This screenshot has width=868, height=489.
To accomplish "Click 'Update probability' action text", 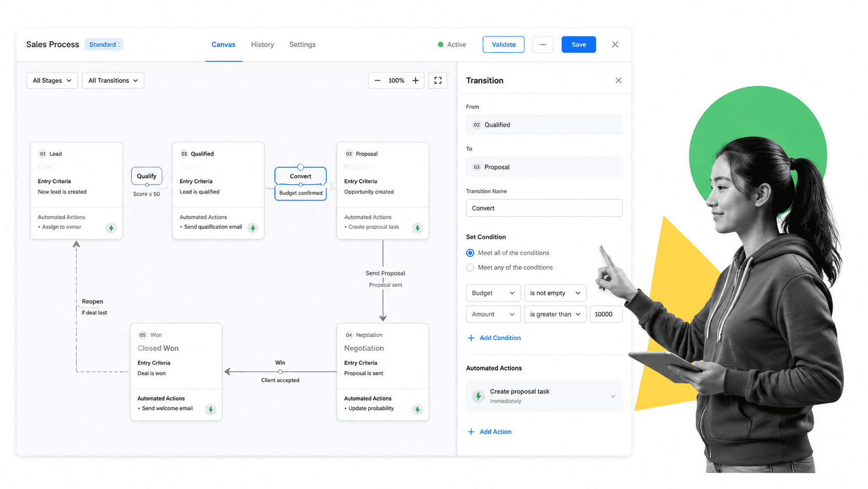I will point(371,408).
